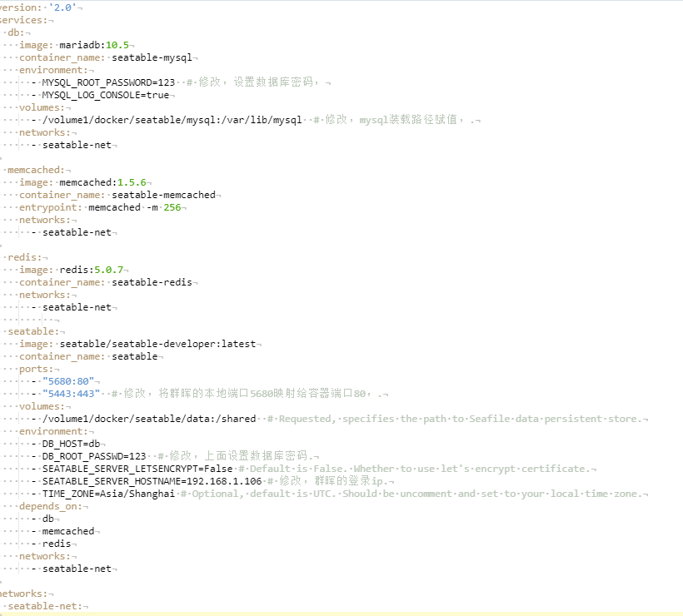The width and height of the screenshot is (683, 616).
Task: Place cursor on entrypoint memcached -m 256
Action: [134, 207]
